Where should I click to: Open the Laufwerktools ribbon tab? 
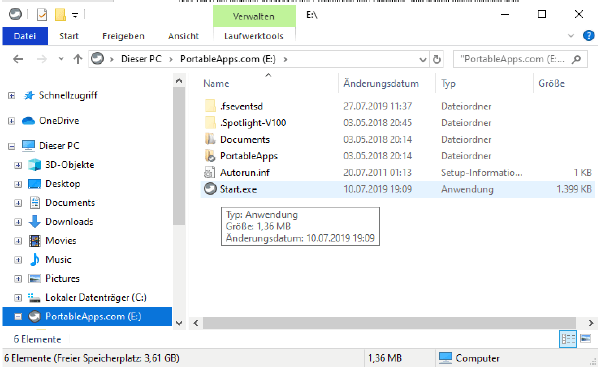(x=254, y=36)
